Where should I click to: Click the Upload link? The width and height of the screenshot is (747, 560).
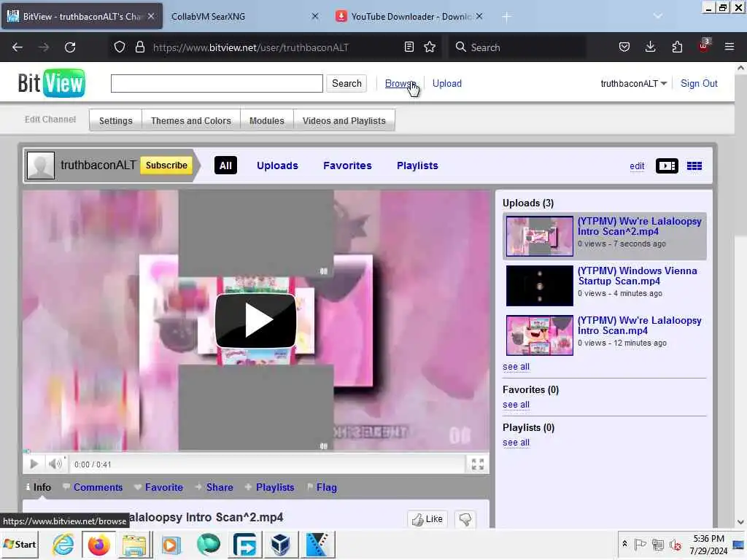tap(447, 83)
